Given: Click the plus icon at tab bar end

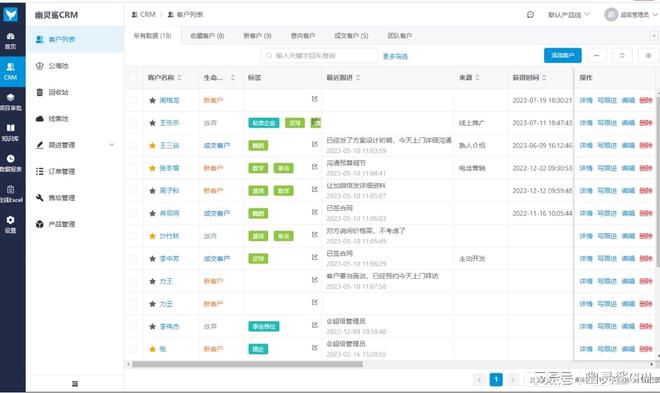Looking at the screenshot, I should [x=654, y=36].
